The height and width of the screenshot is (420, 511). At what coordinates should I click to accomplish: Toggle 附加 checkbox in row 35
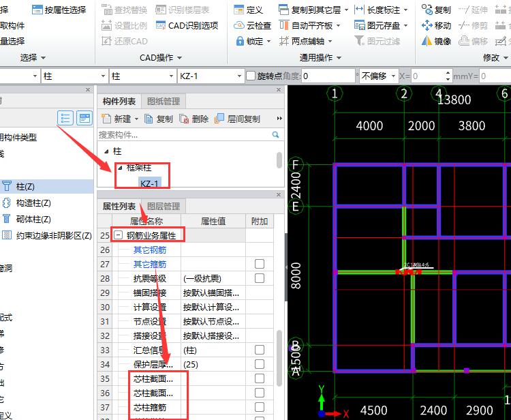260,378
